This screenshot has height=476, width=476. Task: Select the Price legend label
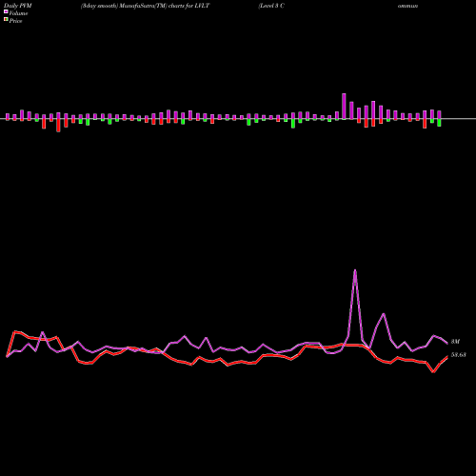15,21
